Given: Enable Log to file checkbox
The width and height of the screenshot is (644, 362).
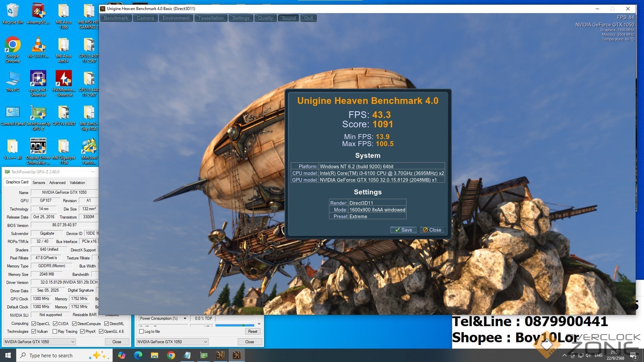Looking at the screenshot, I should tap(142, 331).
